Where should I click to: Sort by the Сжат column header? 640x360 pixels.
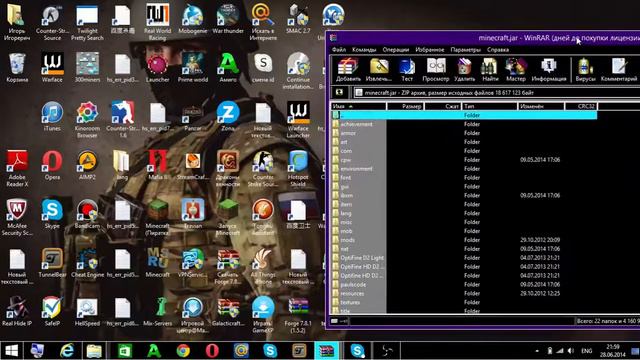click(x=443, y=106)
